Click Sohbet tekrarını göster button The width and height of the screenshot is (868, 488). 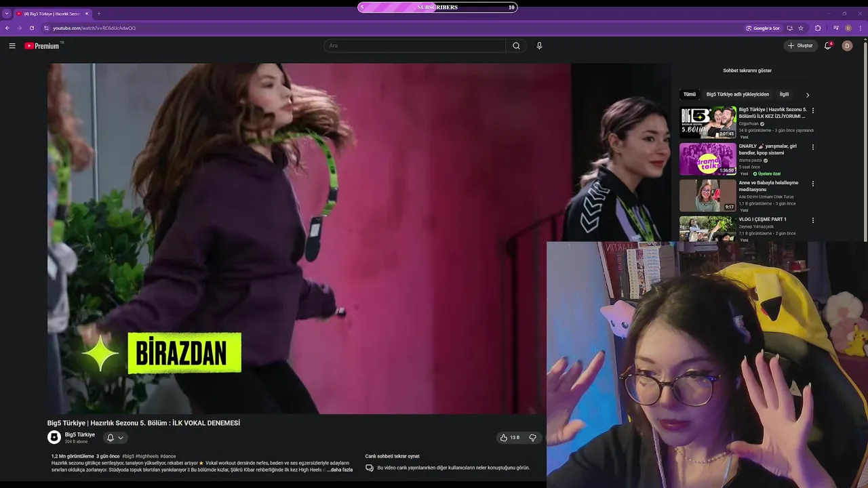[747, 70]
